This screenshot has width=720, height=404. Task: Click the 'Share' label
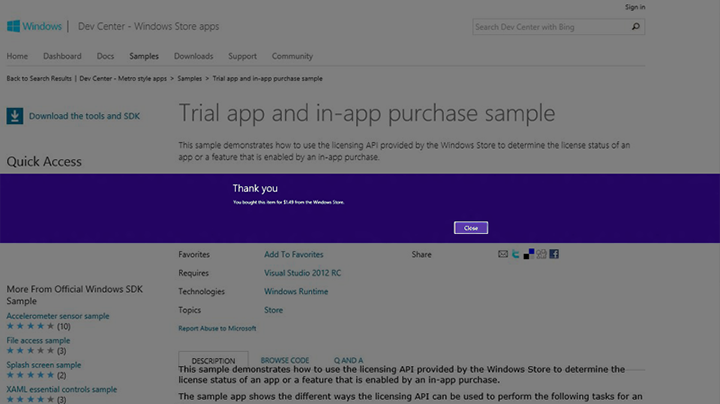pyautogui.click(x=421, y=254)
